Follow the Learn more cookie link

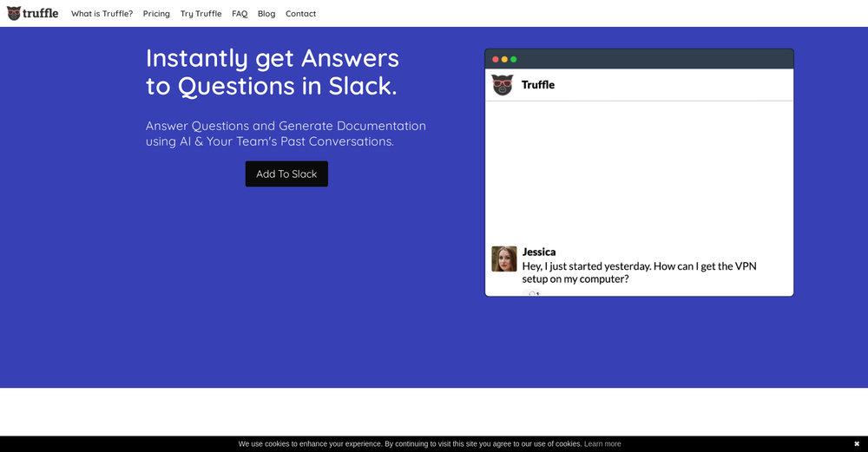coord(602,444)
